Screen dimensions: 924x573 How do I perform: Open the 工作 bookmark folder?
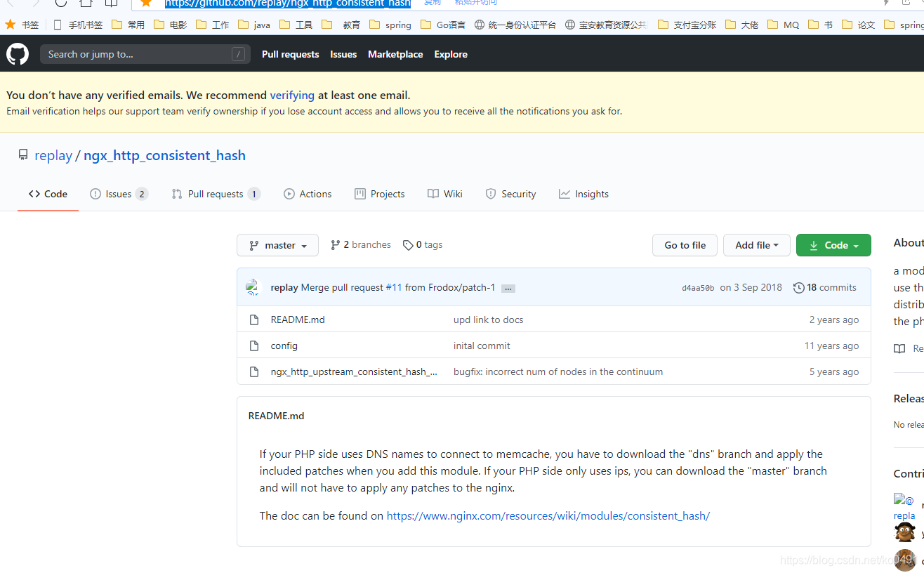[x=212, y=25]
